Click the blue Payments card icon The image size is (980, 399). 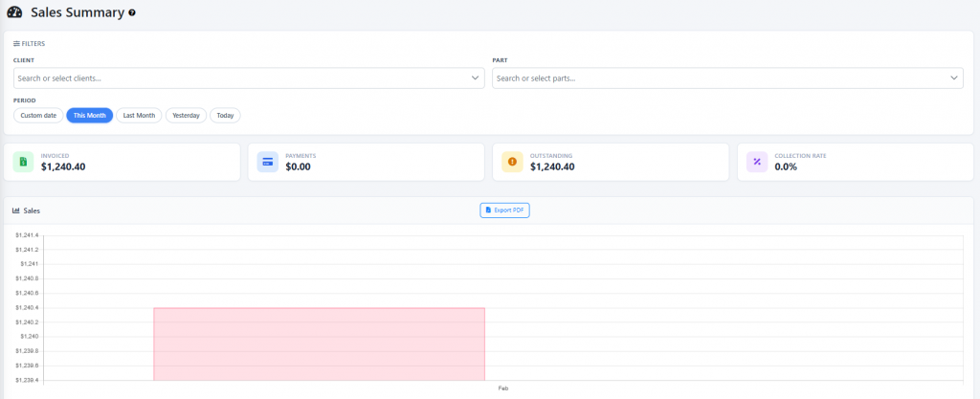tap(268, 162)
